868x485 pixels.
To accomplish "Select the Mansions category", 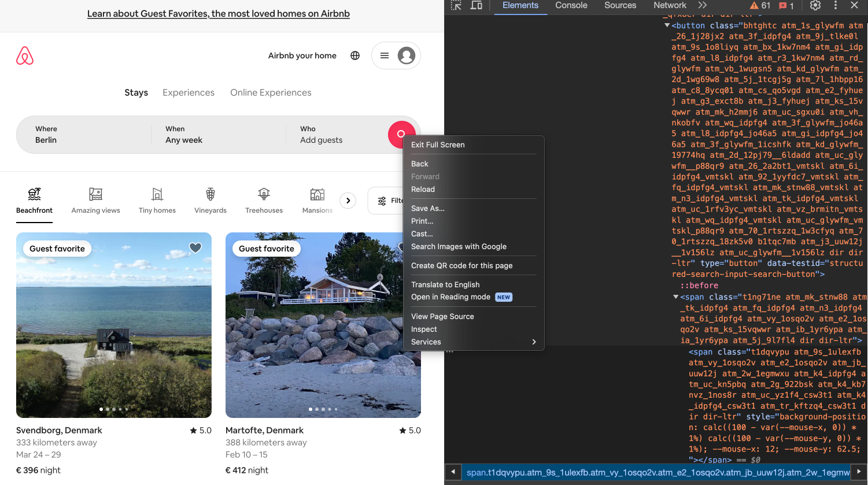I will [x=317, y=201].
